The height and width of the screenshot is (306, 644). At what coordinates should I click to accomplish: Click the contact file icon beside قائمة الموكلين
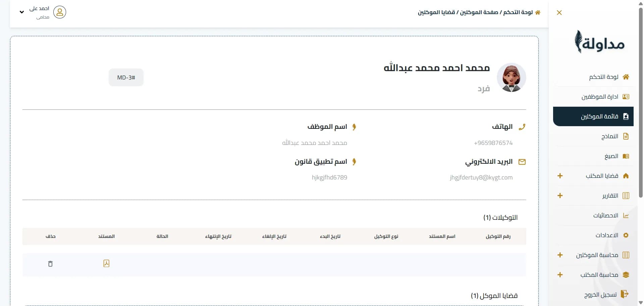pos(626,116)
